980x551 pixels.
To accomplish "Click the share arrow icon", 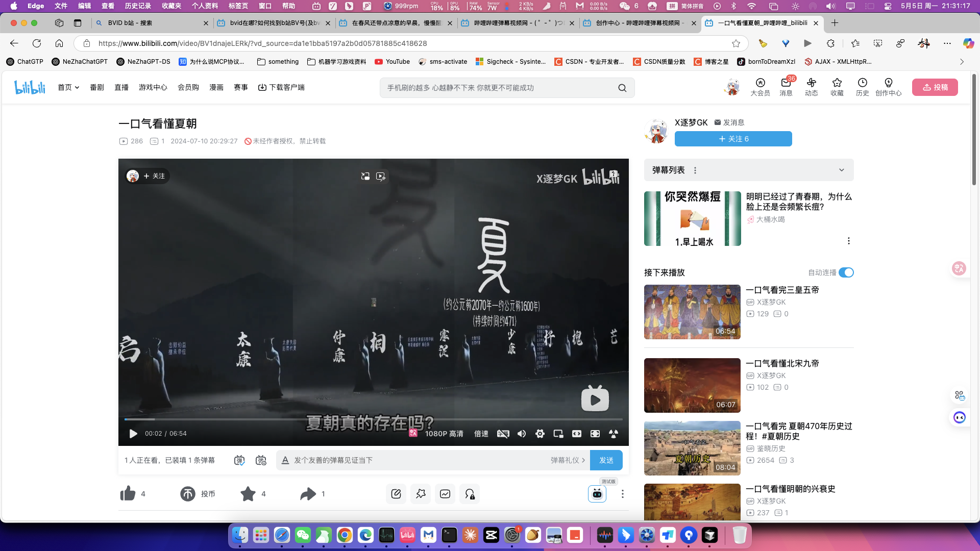I will [x=308, y=494].
